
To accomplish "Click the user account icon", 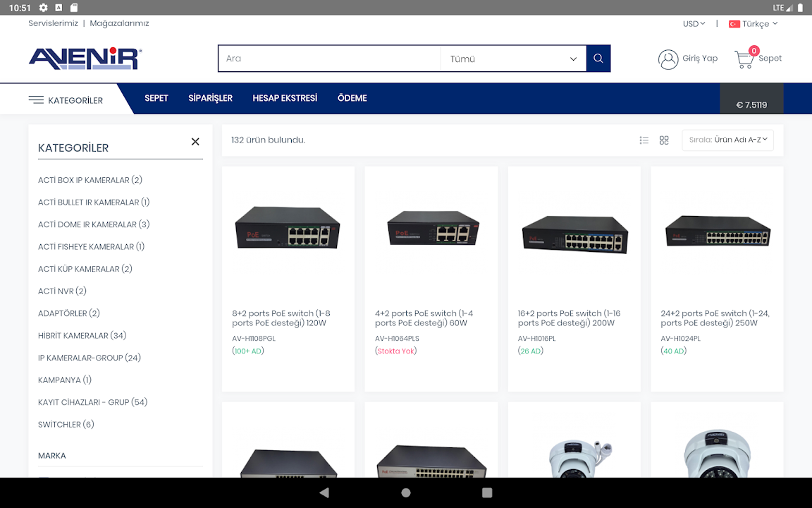I will 668,59.
